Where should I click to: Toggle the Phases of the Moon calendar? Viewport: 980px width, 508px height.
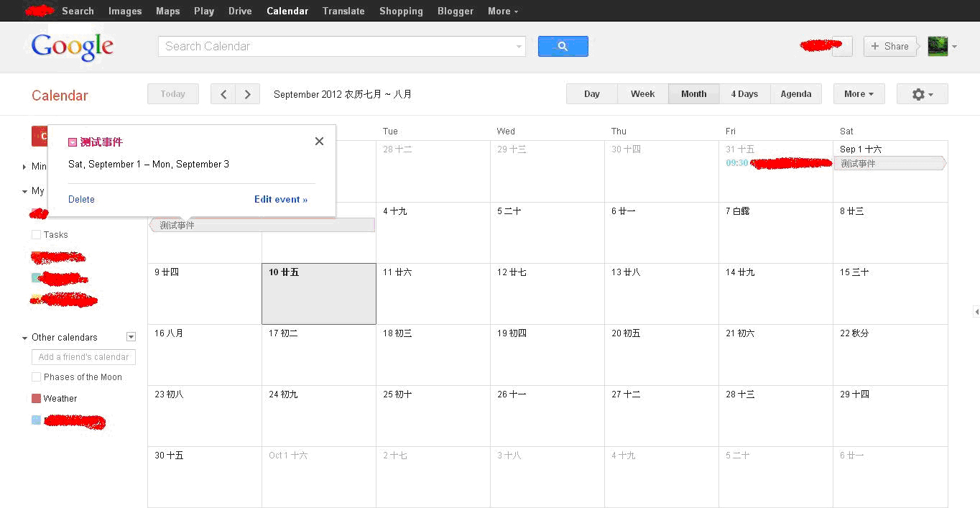click(x=36, y=377)
